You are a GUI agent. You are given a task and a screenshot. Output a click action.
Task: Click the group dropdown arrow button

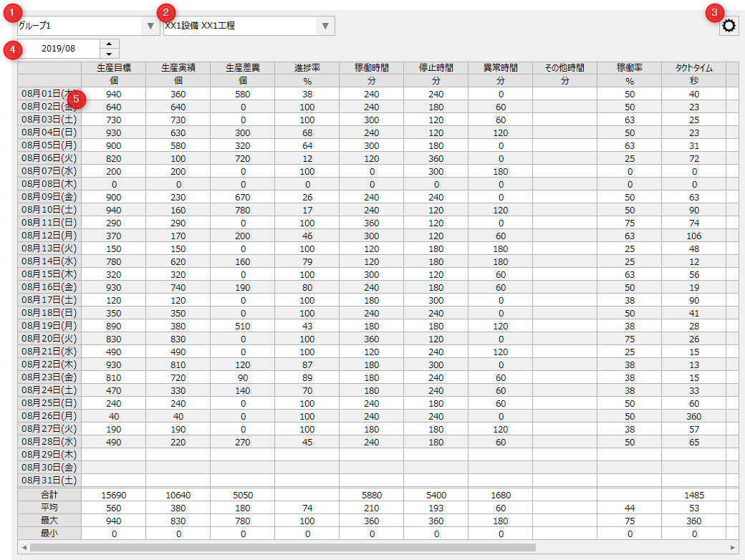tap(150, 25)
